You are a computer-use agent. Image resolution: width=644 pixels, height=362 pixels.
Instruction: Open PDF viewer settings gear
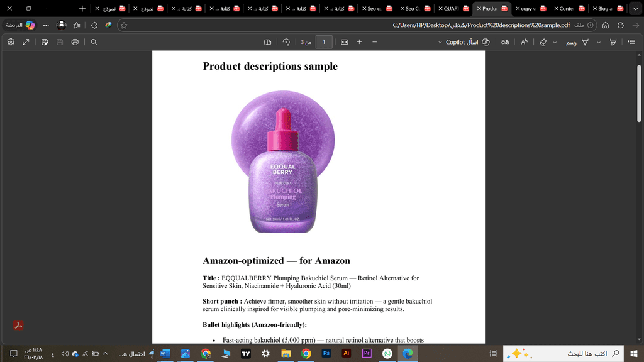click(x=11, y=42)
